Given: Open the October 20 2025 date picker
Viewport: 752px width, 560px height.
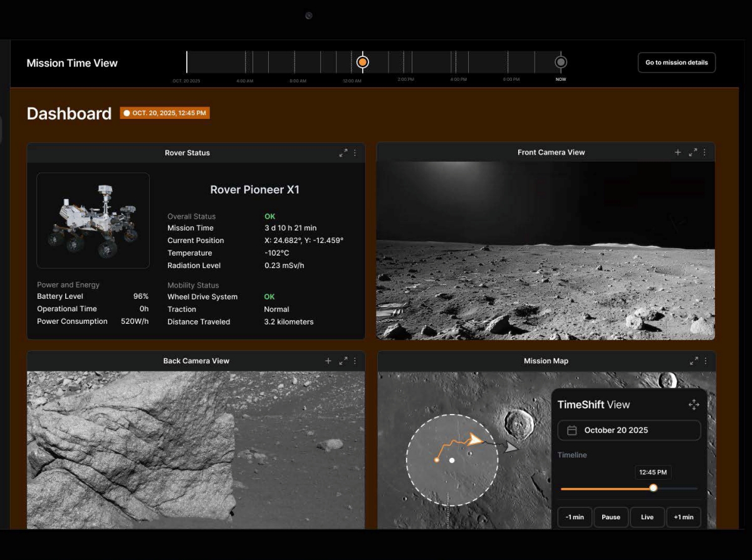Looking at the screenshot, I should [x=629, y=430].
